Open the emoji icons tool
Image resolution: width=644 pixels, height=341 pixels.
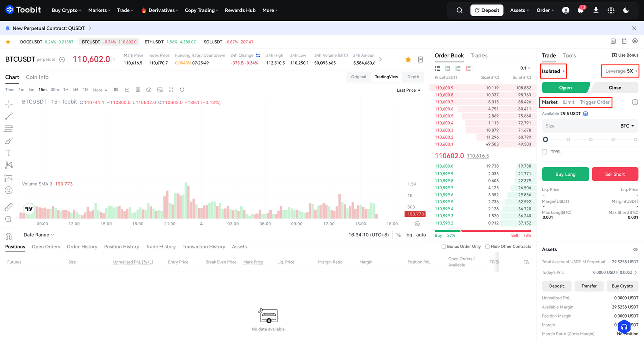[9, 190]
